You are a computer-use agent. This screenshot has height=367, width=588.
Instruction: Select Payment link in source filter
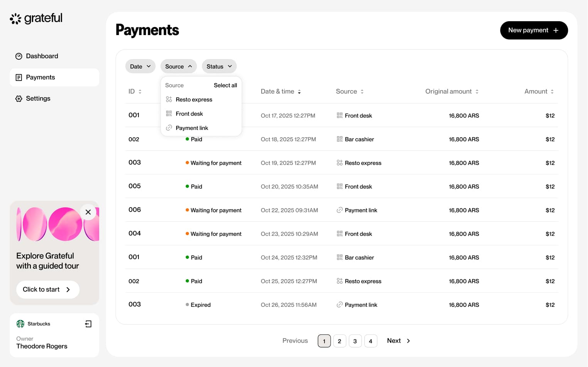(x=192, y=128)
